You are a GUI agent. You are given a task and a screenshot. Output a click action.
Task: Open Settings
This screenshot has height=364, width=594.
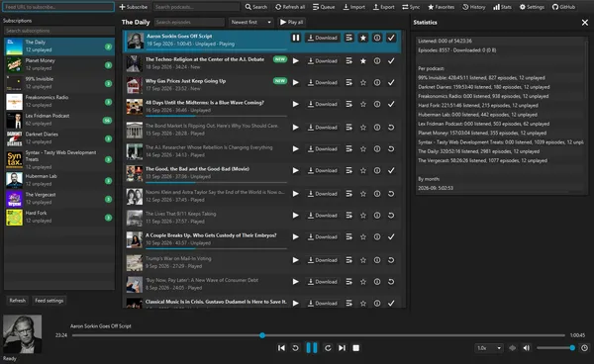pos(532,7)
